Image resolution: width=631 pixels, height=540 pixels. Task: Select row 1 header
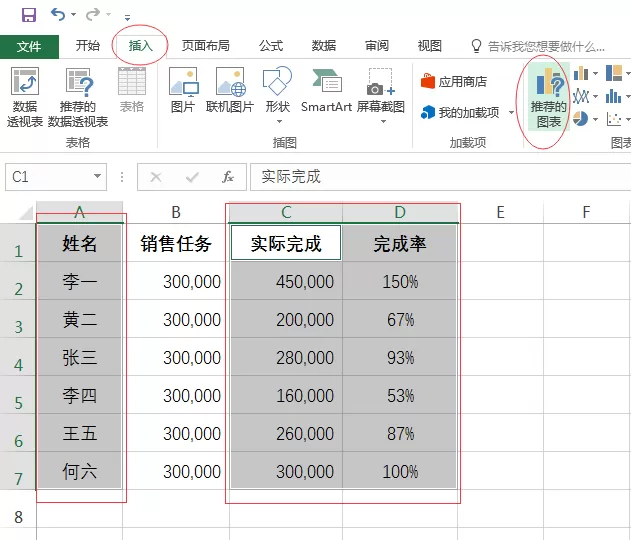coord(18,243)
